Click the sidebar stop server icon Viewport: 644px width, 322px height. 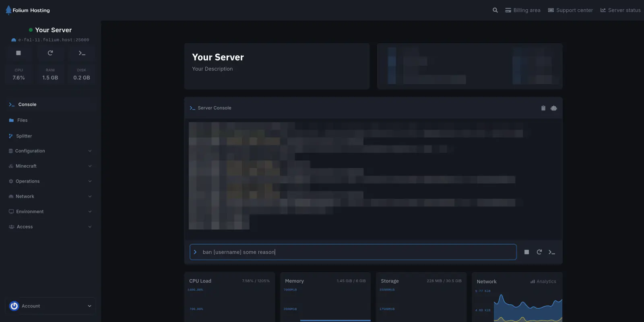19,53
